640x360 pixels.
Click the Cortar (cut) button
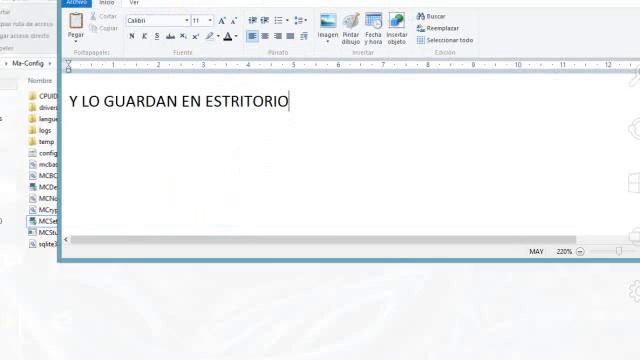click(x=104, y=16)
